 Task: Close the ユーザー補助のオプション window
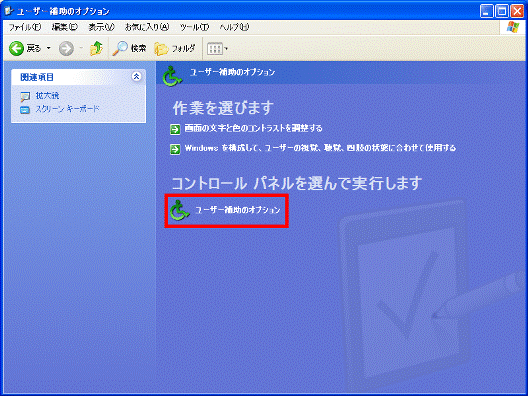point(517,11)
